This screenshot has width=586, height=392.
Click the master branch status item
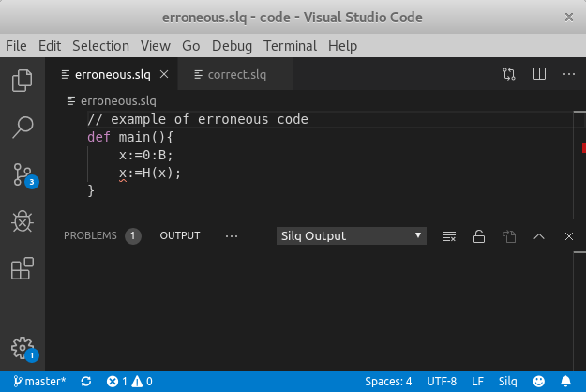click(38, 382)
